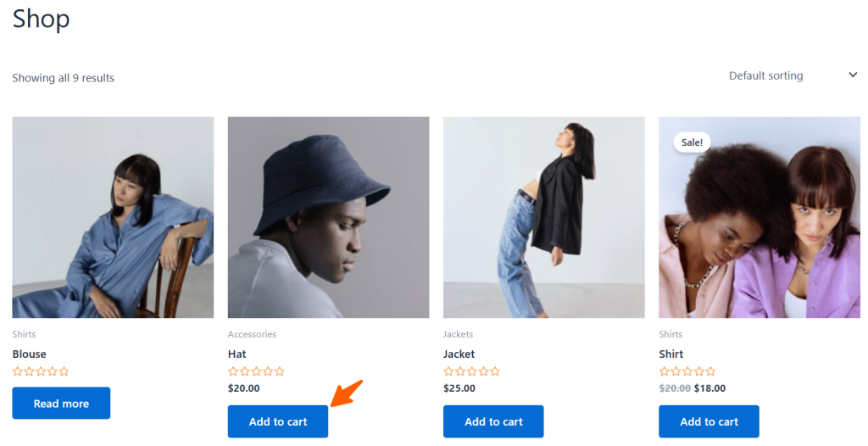The height and width of the screenshot is (446, 868).
Task: Click the Jacket star rating
Action: pyautogui.click(x=471, y=371)
